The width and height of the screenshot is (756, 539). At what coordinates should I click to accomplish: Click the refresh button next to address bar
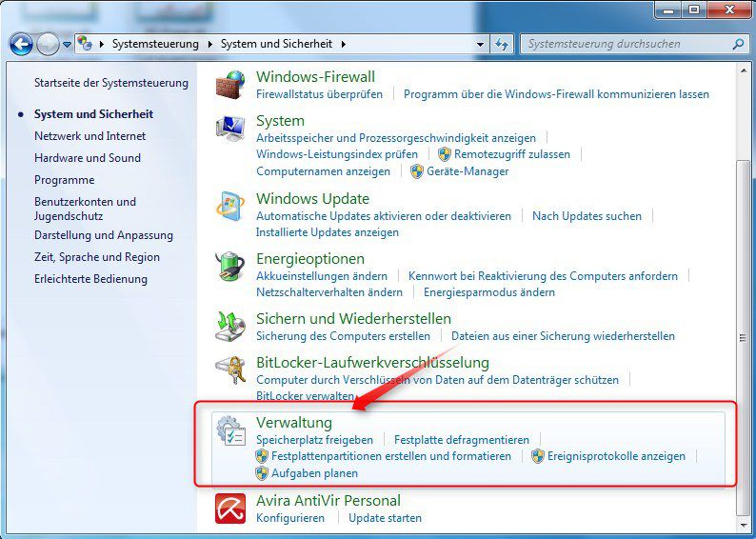[502, 45]
